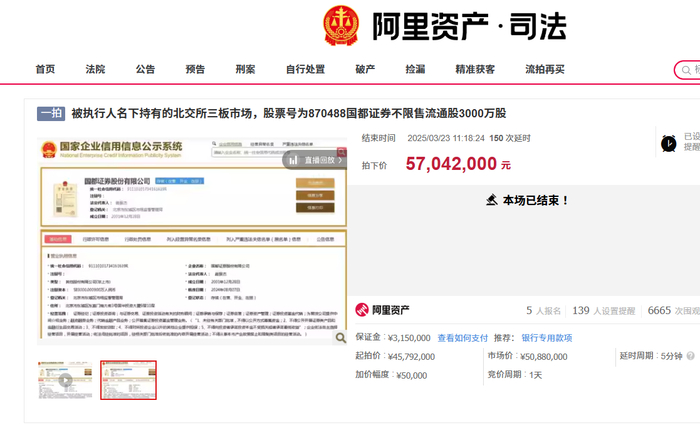
Task: Click the 竞价周期 1天 text
Action: click(x=515, y=375)
